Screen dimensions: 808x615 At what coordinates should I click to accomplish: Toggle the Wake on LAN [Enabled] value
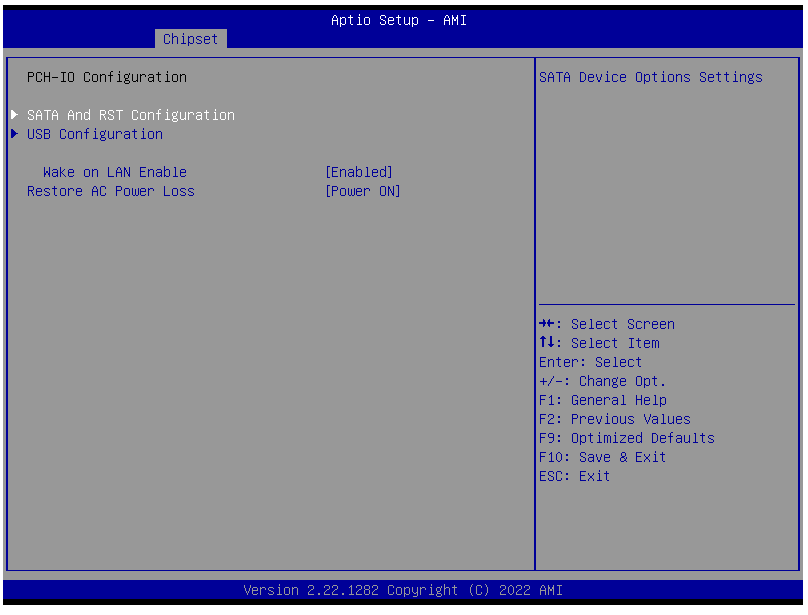pyautogui.click(x=359, y=172)
